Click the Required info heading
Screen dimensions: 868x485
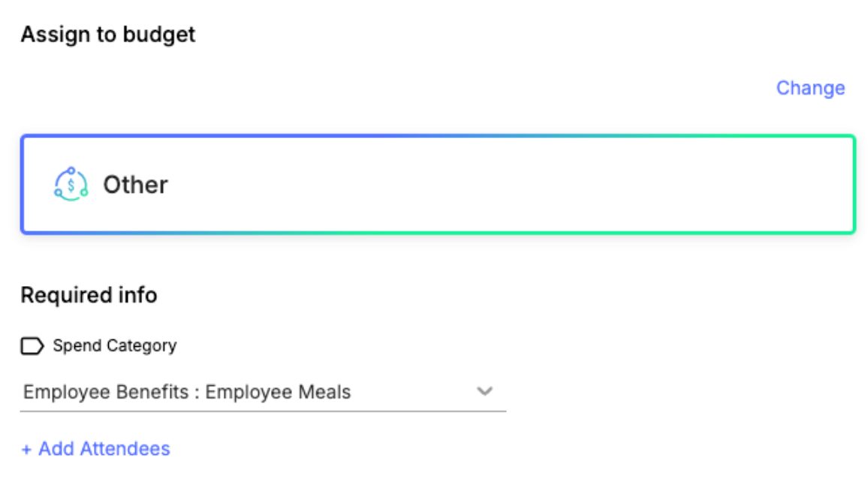(89, 295)
